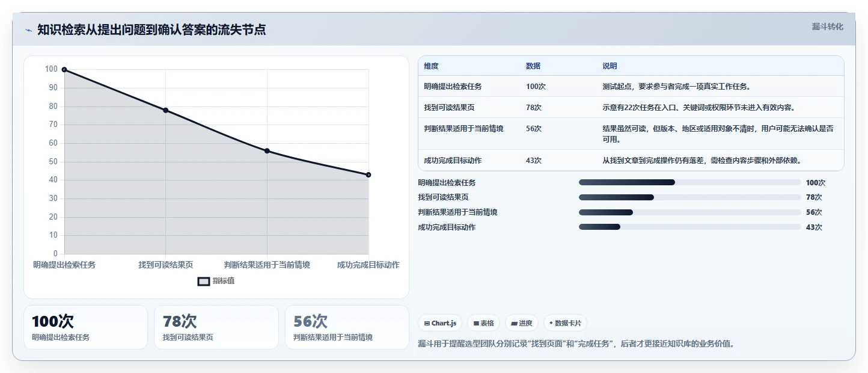The height and width of the screenshot is (373, 868).
Task: Click the 判断结果适用于当前情境 x-axis label on the chart
Action: pos(267,265)
